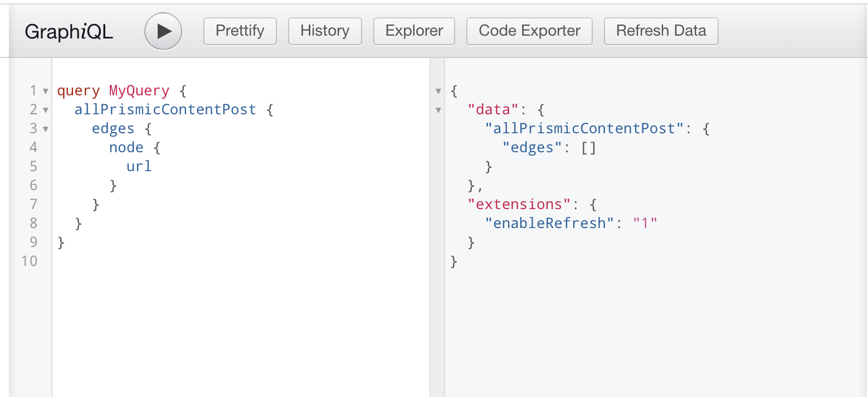Run the query with the play button
The width and height of the screenshot is (868, 397).
click(163, 31)
